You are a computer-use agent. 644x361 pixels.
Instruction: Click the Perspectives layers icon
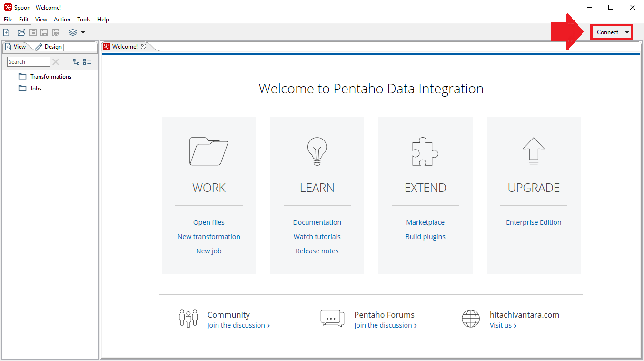(x=73, y=32)
